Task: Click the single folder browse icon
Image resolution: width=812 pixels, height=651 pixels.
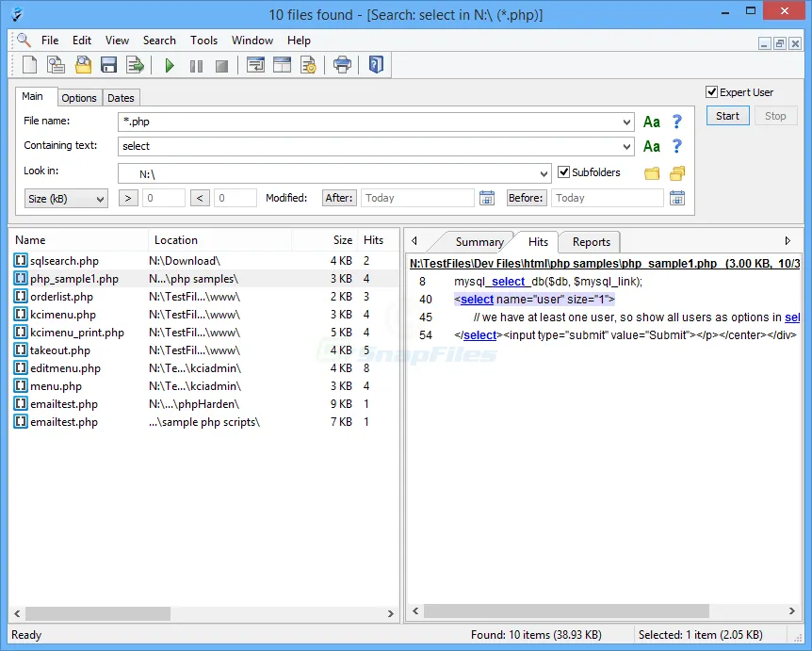Action: [652, 173]
